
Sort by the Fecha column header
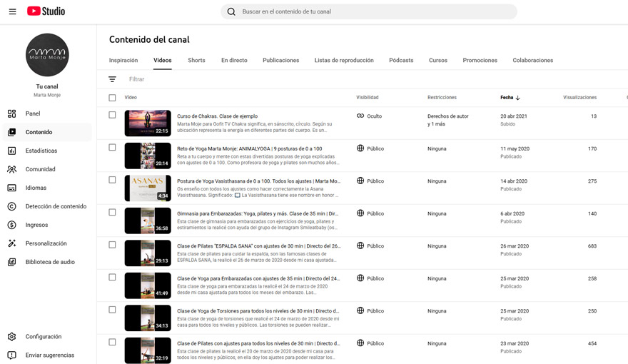510,98
